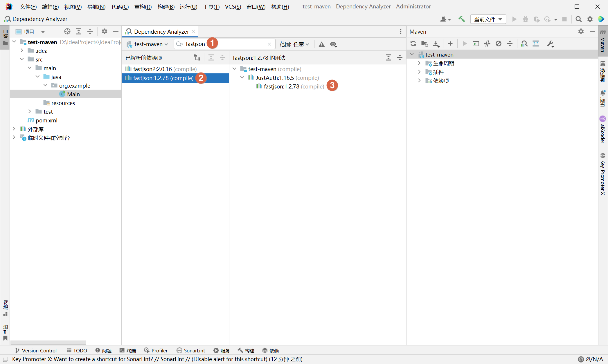Click the build project hammer icon

click(x=462, y=19)
